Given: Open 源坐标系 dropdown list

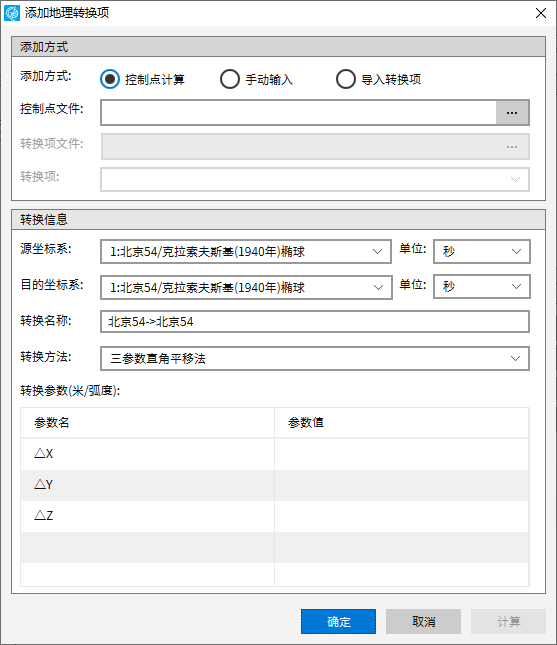Looking at the screenshot, I should tap(246, 251).
